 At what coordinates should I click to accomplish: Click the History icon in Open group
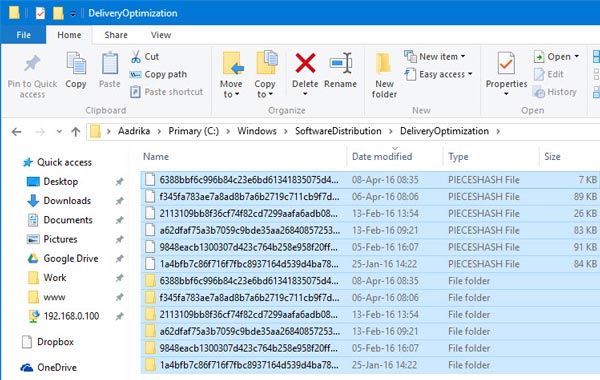539,92
